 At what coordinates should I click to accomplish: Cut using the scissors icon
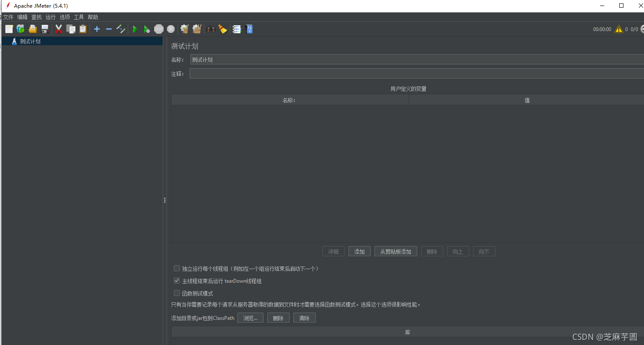point(59,29)
